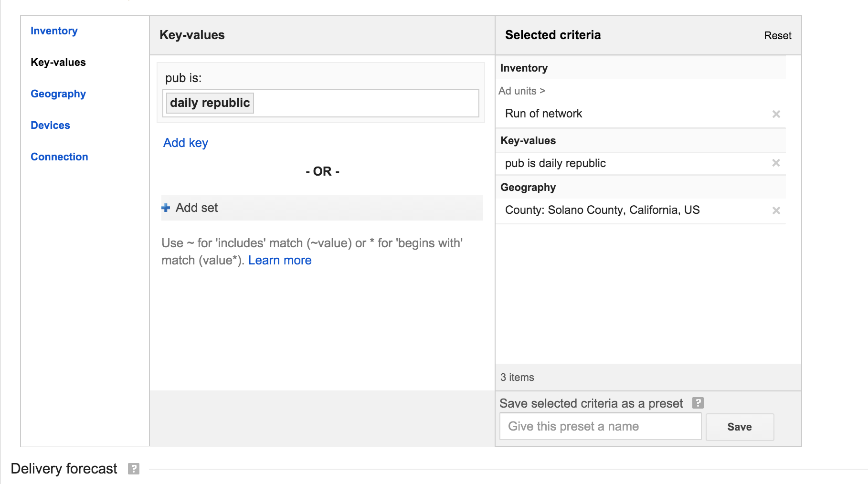Click the blue plus icon beside Add set

(x=166, y=208)
